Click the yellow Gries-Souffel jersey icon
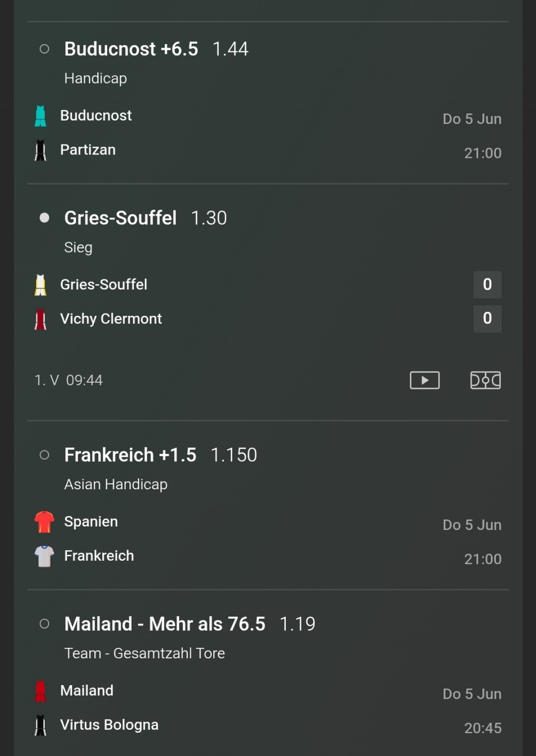Viewport: 536px width, 756px height. pyautogui.click(x=40, y=285)
